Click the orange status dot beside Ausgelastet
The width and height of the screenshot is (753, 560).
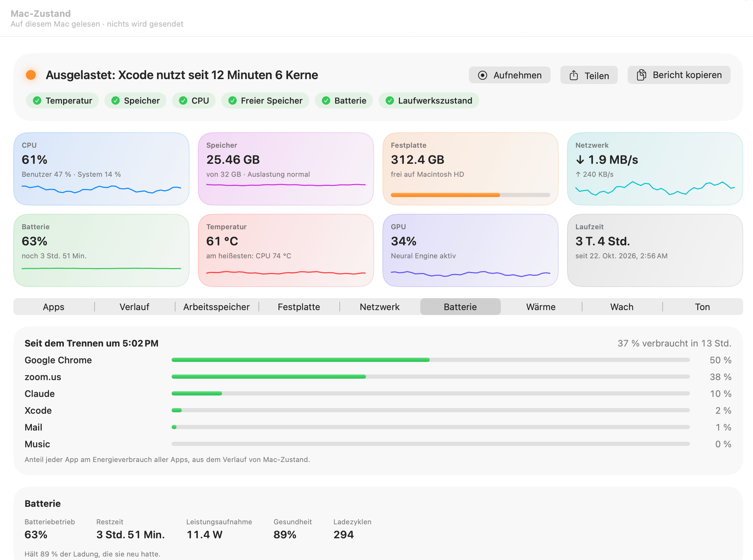click(31, 75)
